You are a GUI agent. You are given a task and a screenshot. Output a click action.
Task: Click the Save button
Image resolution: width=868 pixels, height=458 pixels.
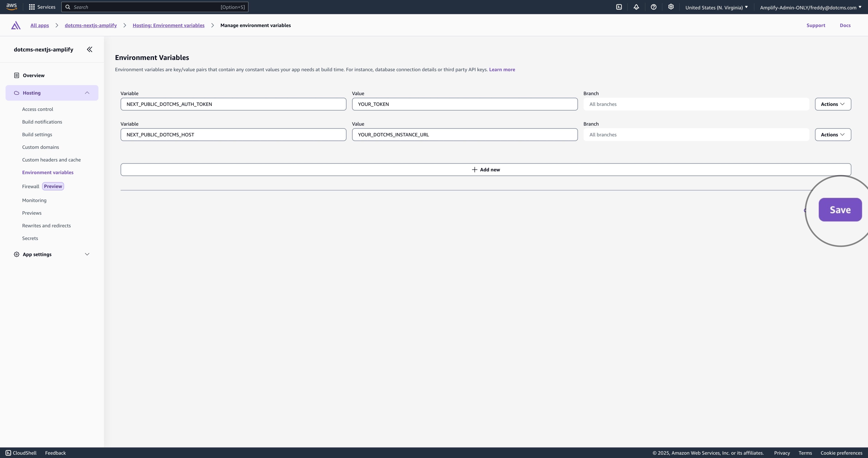(x=840, y=210)
